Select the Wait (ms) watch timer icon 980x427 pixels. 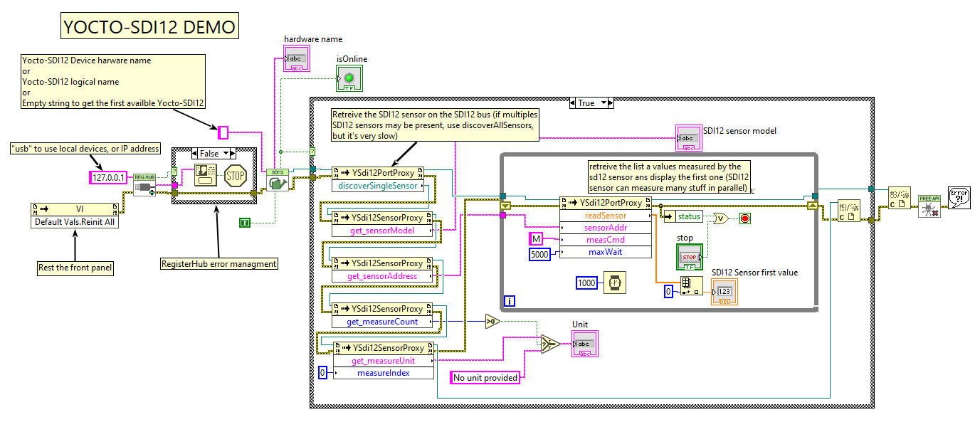click(613, 283)
